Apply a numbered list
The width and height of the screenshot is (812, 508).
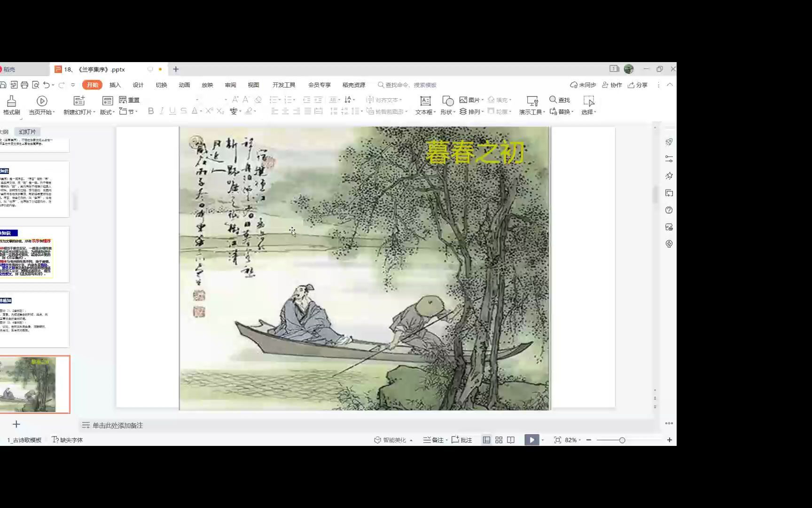[289, 100]
